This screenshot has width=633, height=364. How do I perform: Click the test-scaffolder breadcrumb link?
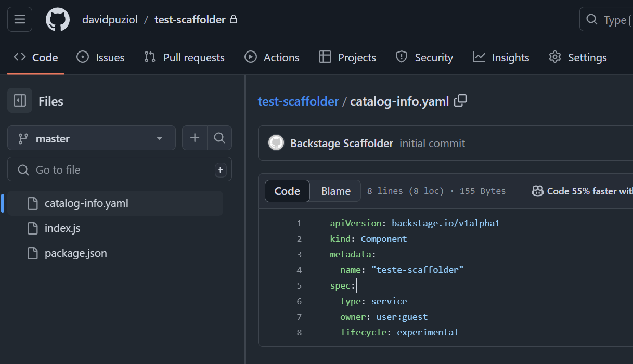[298, 101]
